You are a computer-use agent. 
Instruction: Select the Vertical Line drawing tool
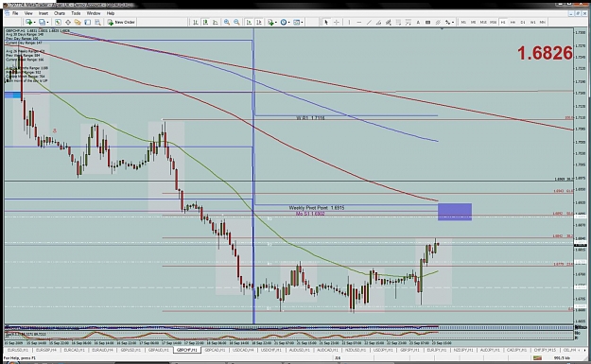(x=349, y=23)
